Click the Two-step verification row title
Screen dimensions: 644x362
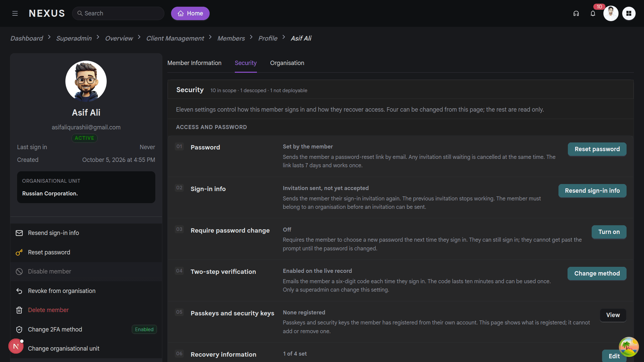223,272
